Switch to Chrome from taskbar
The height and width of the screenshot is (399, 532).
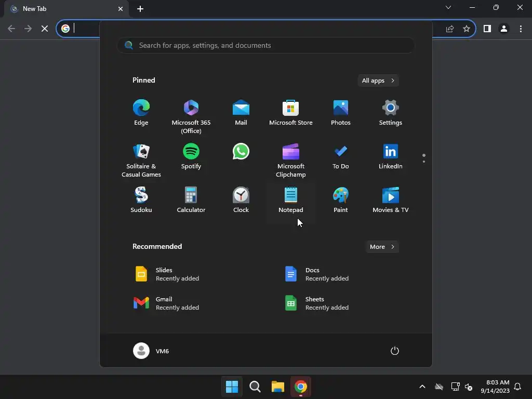(301, 387)
